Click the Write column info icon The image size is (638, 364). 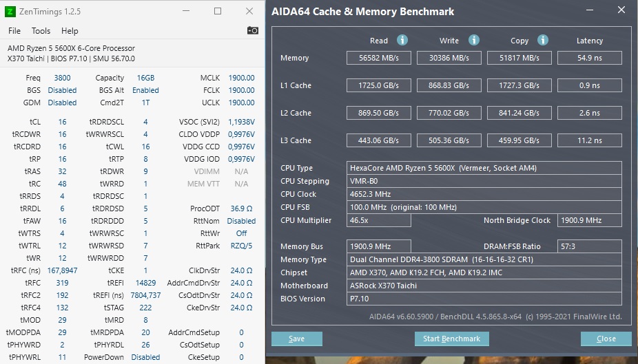tap(473, 40)
